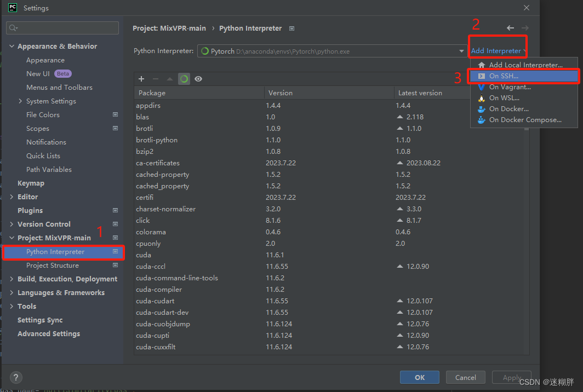
Task: Click the search magnifier icon in settings
Action: 13,28
